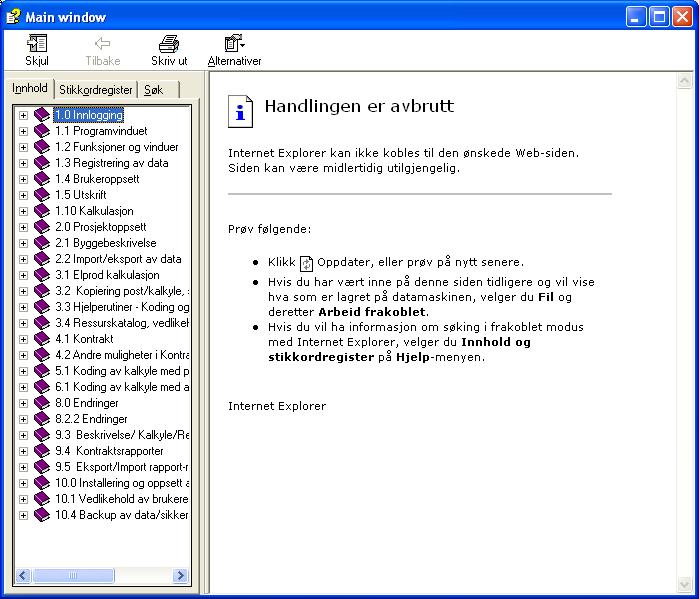
Task: Click the Main window title bar help icon
Action: coord(13,17)
